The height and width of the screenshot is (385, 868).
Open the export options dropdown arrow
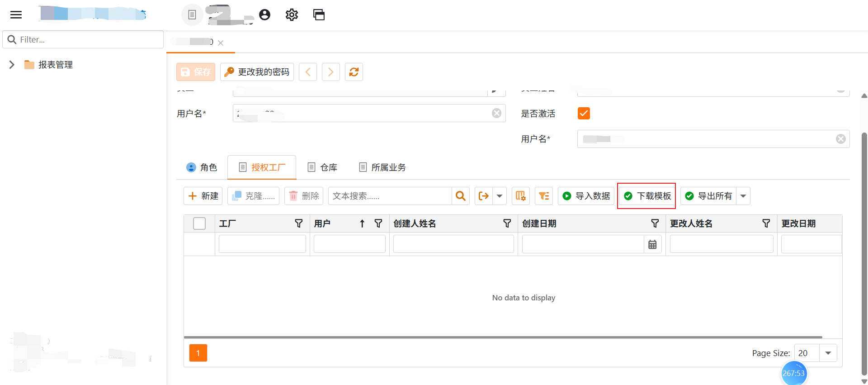point(500,196)
